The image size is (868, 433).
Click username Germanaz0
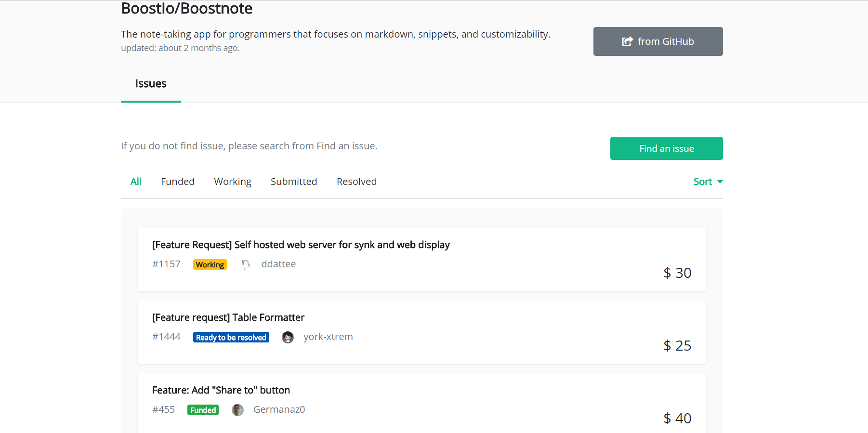pos(279,409)
